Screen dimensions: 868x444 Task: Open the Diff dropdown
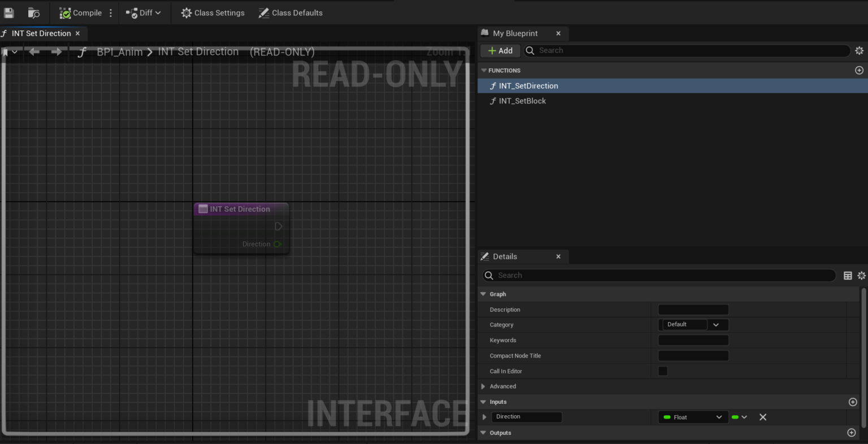pos(144,12)
